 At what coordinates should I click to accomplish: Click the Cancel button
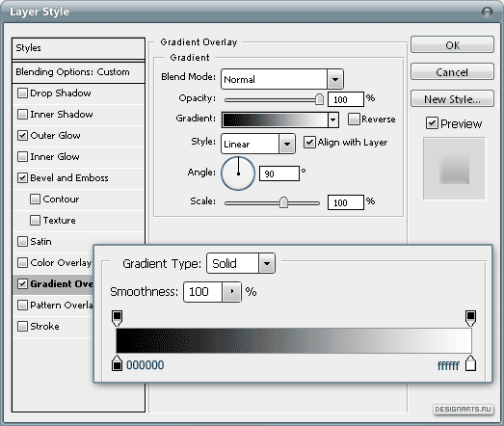click(x=452, y=71)
